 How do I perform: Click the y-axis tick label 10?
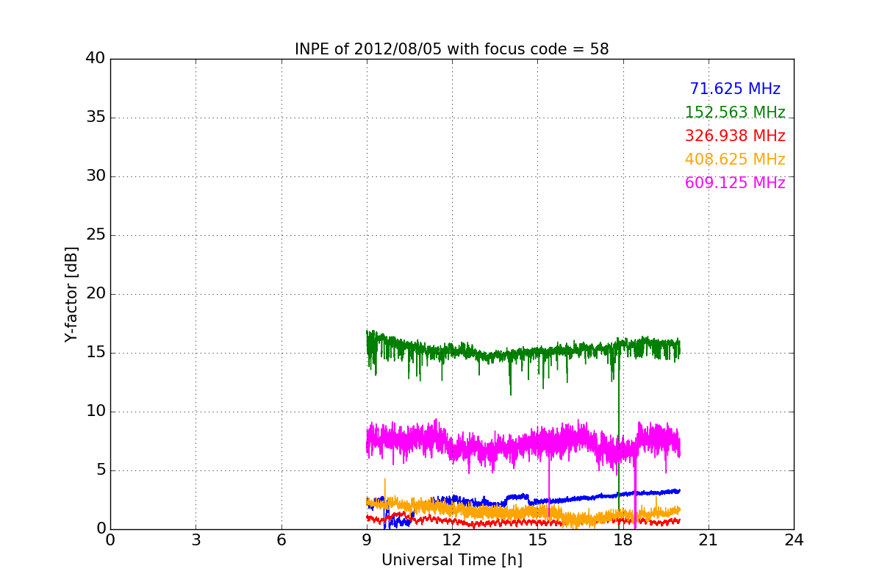[x=96, y=412]
